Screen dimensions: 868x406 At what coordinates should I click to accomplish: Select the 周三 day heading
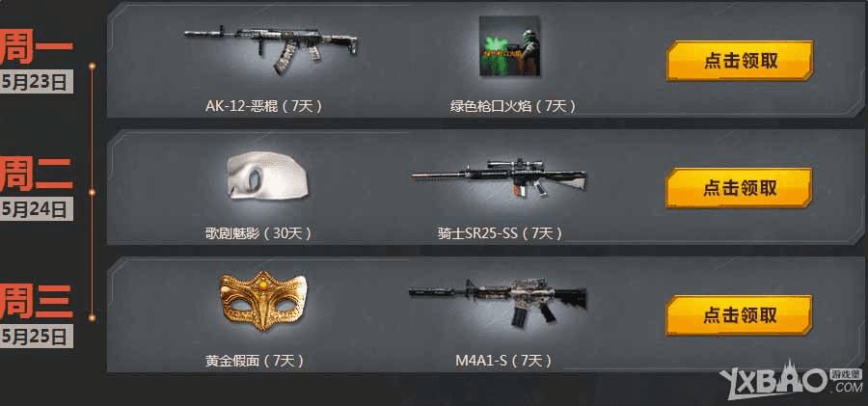(x=36, y=301)
